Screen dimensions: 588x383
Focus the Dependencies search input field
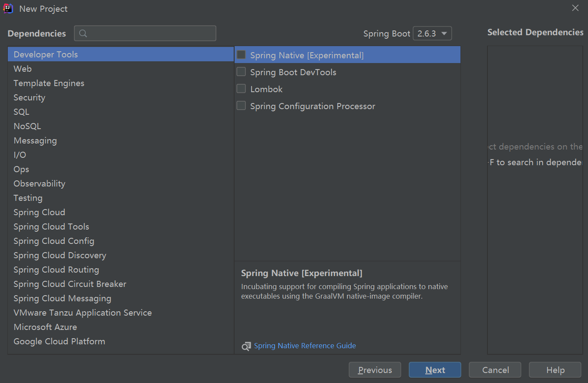[145, 33]
